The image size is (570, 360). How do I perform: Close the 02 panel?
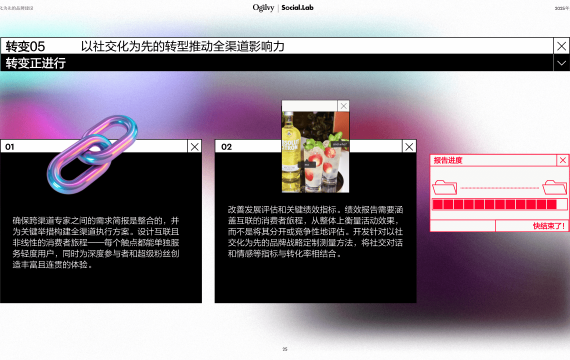(x=409, y=147)
